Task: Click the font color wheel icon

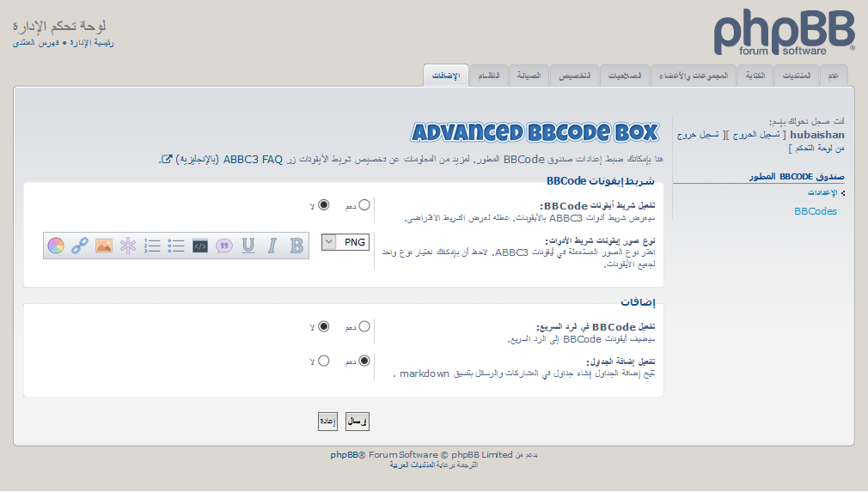Action: click(x=56, y=246)
